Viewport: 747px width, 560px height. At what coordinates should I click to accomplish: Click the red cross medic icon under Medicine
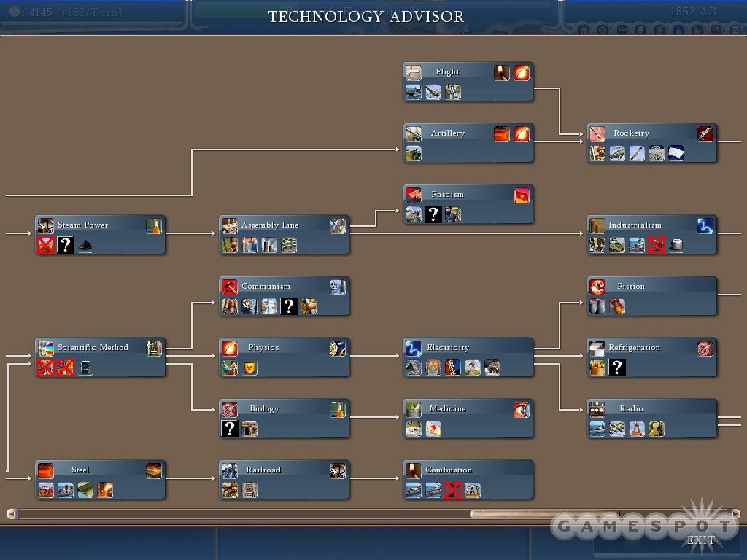[x=433, y=429]
